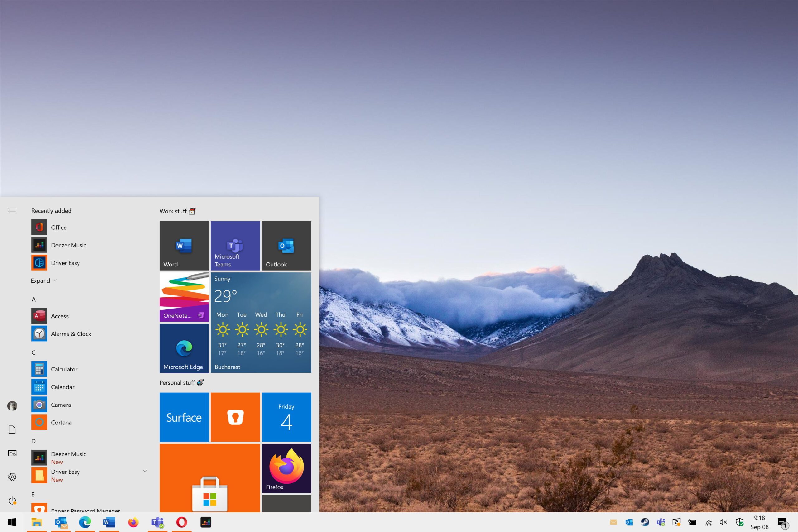
Task: Open the Power options icon
Action: 12,501
